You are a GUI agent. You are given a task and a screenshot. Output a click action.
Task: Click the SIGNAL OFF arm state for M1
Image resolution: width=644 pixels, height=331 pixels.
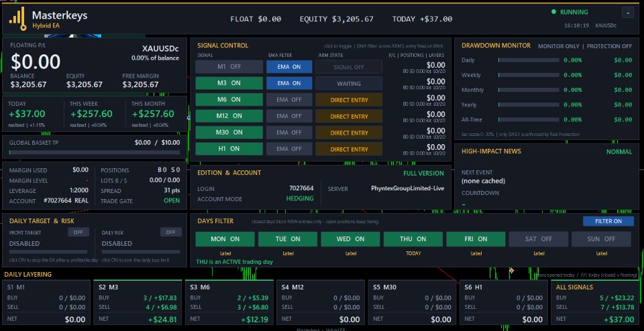[349, 67]
